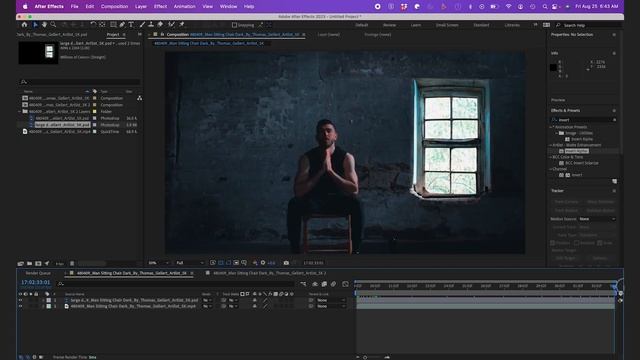Select the Eraser tool
The image size is (640, 360).
click(x=160, y=25)
